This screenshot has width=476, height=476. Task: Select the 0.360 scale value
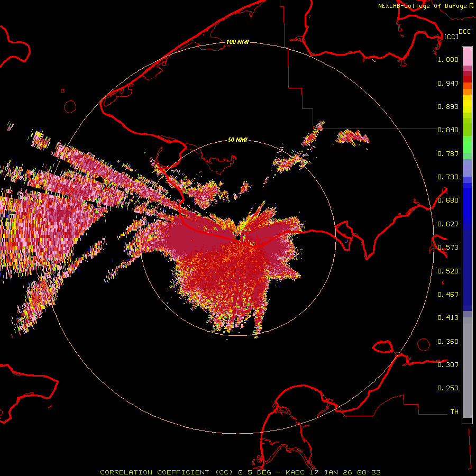[x=448, y=342]
